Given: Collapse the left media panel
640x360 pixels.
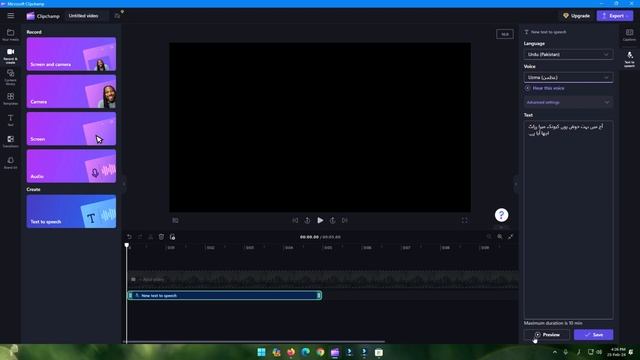Looking at the screenshot, I should [x=124, y=184].
